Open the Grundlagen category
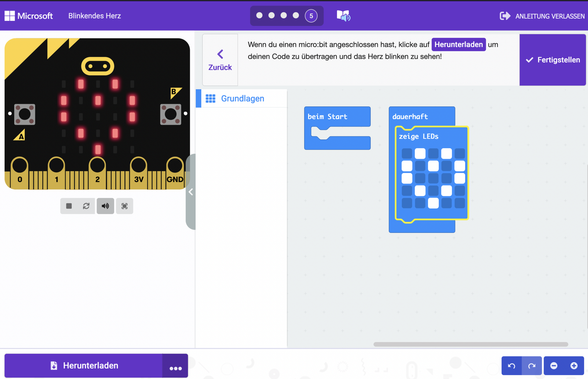Image resolution: width=588 pixels, height=379 pixels. [x=242, y=99]
